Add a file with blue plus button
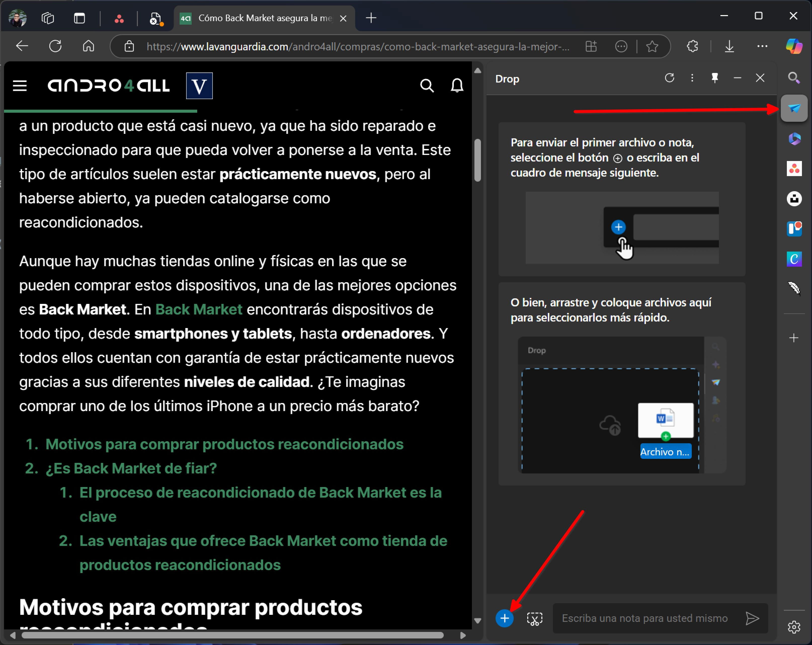812x645 pixels. tap(505, 618)
